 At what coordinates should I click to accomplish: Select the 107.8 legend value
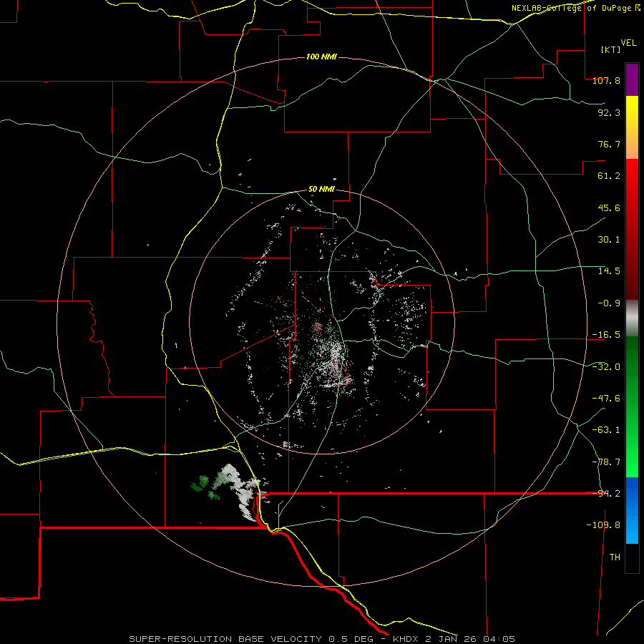(606, 80)
